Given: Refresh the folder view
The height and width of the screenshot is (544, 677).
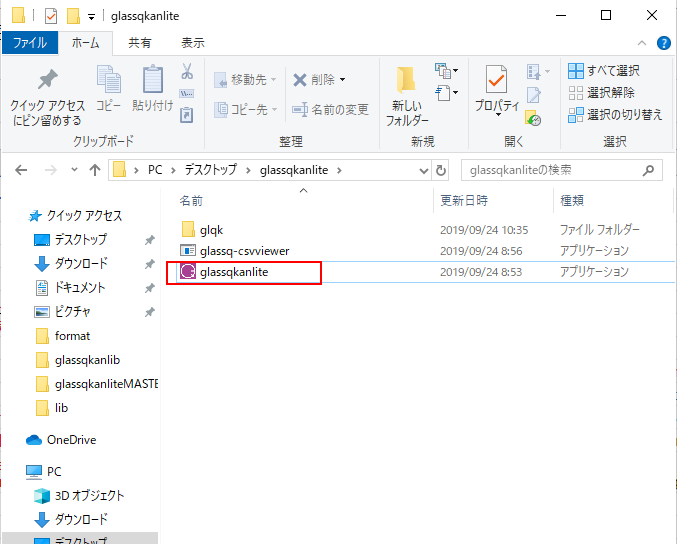Looking at the screenshot, I should [440, 171].
